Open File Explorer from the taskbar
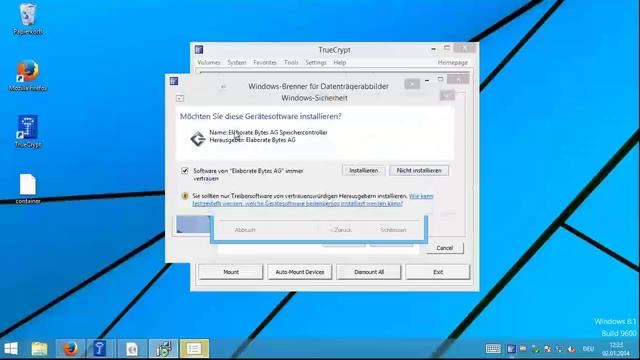Viewport: 640px width, 360px height. 40,349
